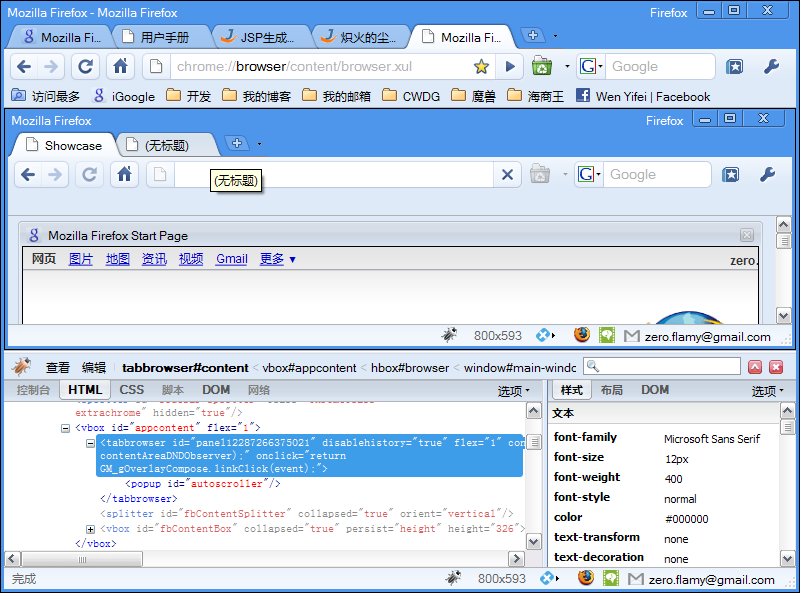
Task: Open the 选项 dropdown beside the 网络 tab
Action: pyautogui.click(x=514, y=391)
